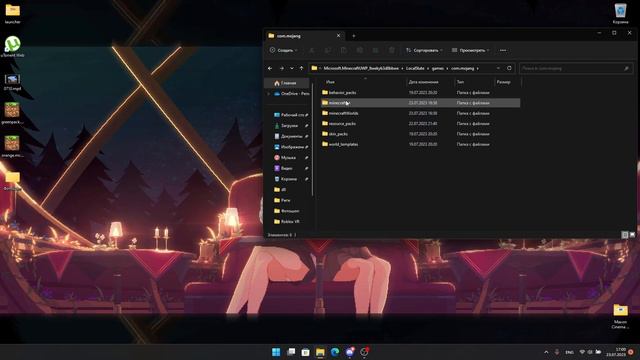Click the Delete trash icon in Explorer toolbar
Screen dimensions: 640x360
coord(392,50)
